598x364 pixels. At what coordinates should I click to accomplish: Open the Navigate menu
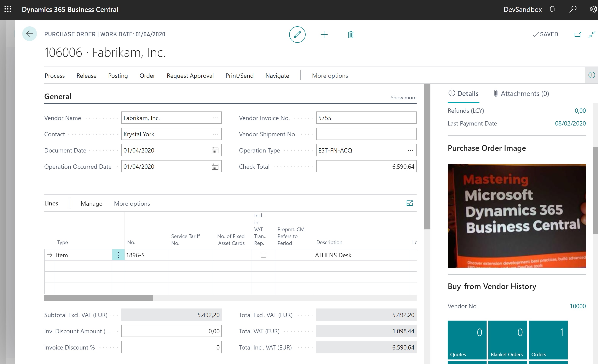[x=277, y=76]
